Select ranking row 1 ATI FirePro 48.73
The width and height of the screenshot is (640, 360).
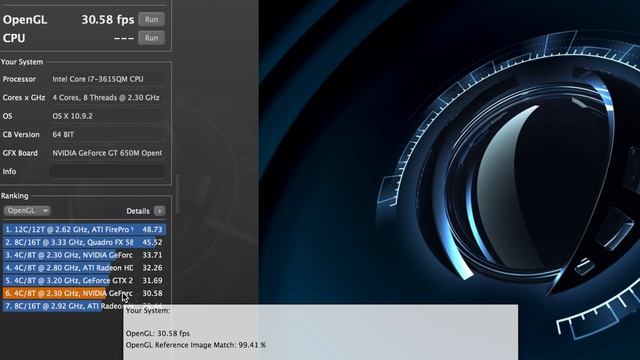pyautogui.click(x=84, y=229)
